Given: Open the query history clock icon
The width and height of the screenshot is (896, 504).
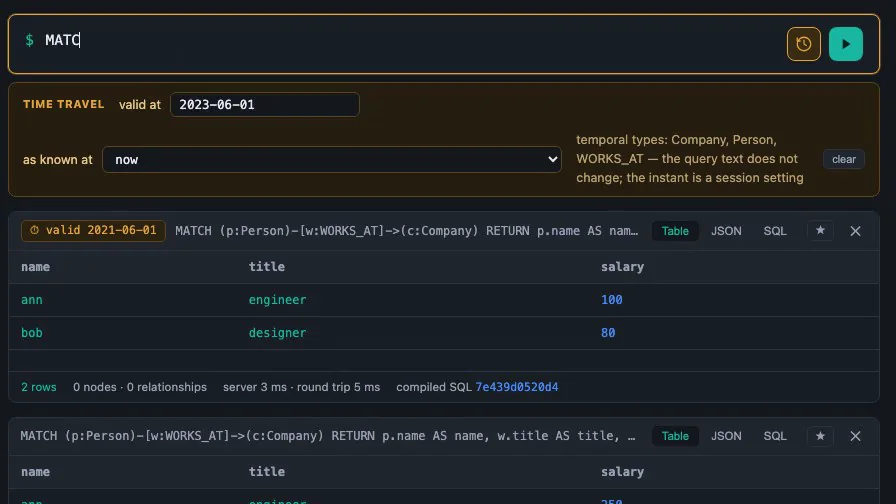Looking at the screenshot, I should [x=803, y=44].
